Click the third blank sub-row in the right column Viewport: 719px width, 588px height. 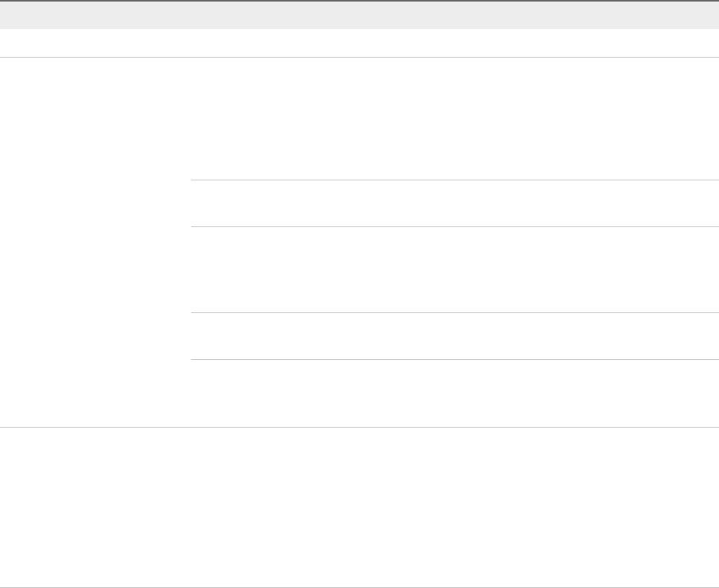pyautogui.click(x=454, y=269)
